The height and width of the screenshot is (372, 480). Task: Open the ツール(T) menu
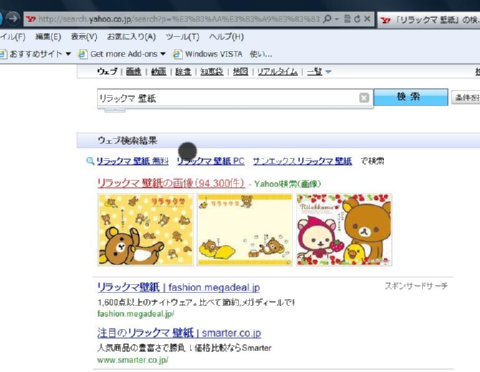(182, 37)
